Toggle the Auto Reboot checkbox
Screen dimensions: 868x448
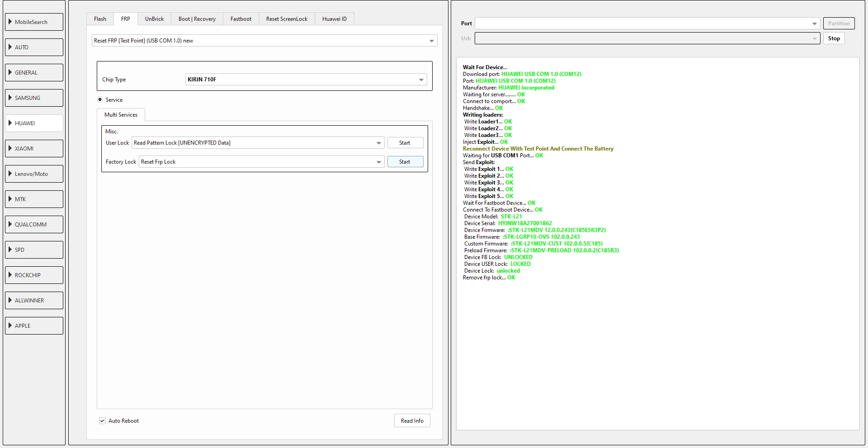(x=103, y=421)
